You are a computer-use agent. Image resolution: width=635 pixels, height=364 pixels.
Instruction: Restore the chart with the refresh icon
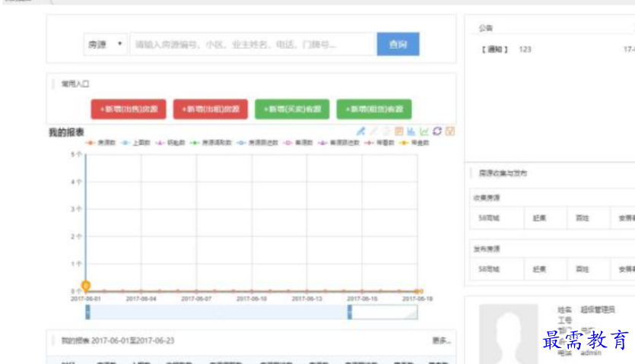437,131
